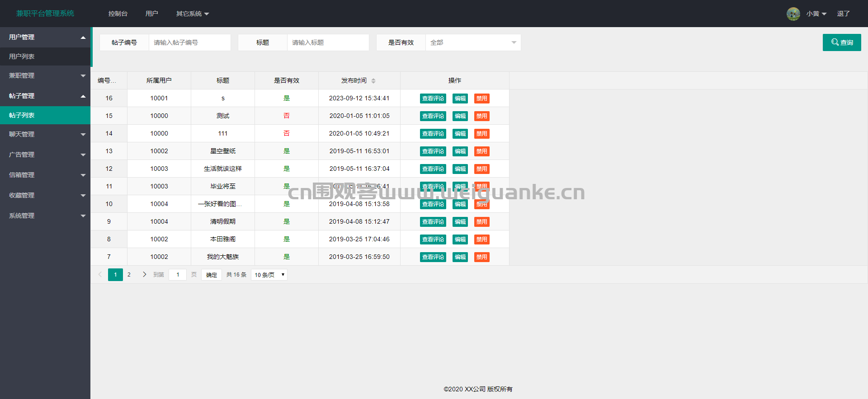
Task: Click 禁用 for post 清明假期
Action: point(482,222)
